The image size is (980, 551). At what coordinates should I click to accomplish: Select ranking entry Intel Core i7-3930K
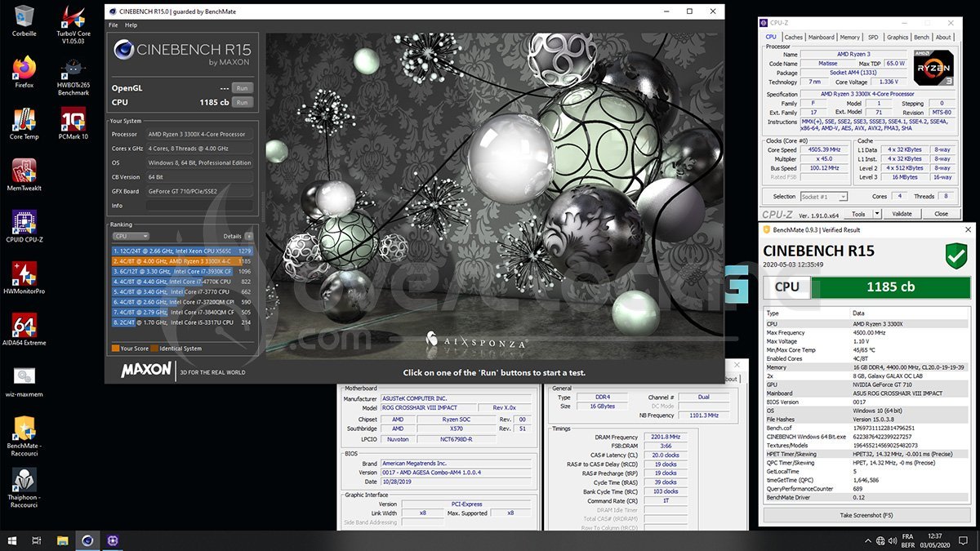point(184,271)
